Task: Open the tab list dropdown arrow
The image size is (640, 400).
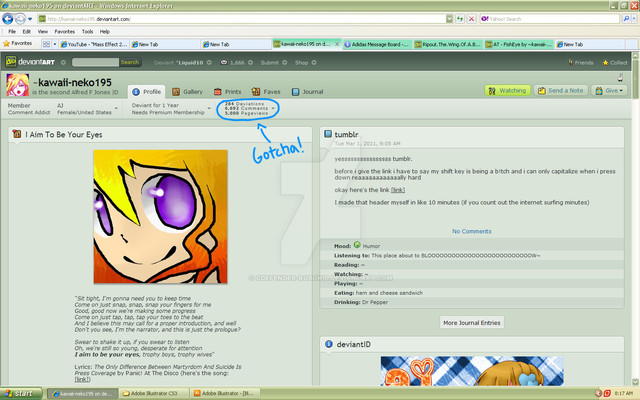Action: pyautogui.click(x=55, y=44)
